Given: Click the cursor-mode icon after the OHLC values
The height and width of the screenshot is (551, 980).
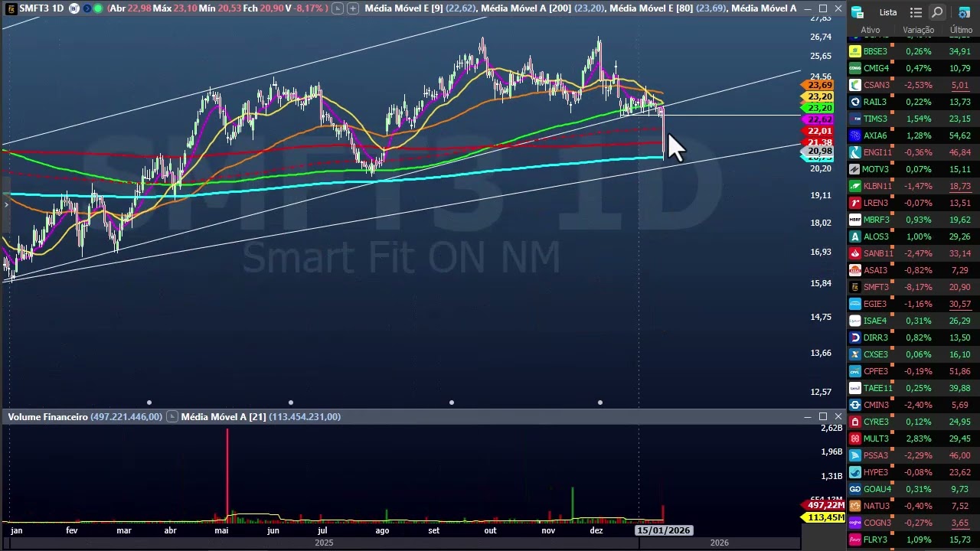Looking at the screenshot, I should click(338, 8).
